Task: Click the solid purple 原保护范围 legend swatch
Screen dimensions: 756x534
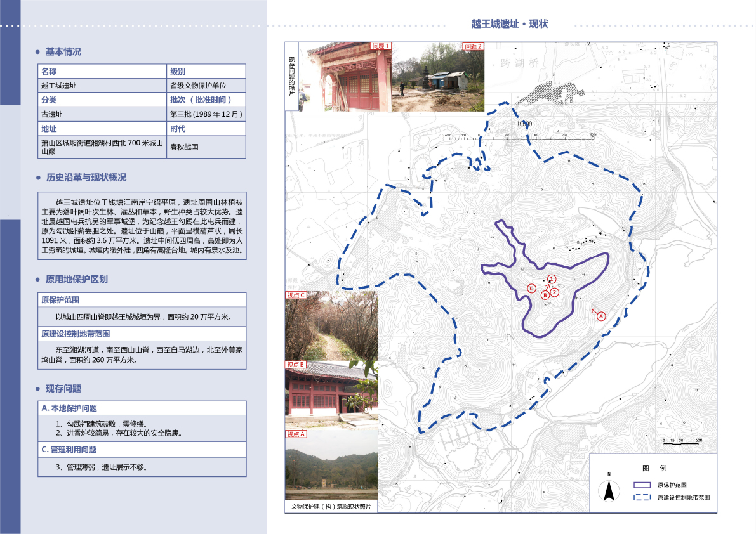Action: tap(642, 485)
